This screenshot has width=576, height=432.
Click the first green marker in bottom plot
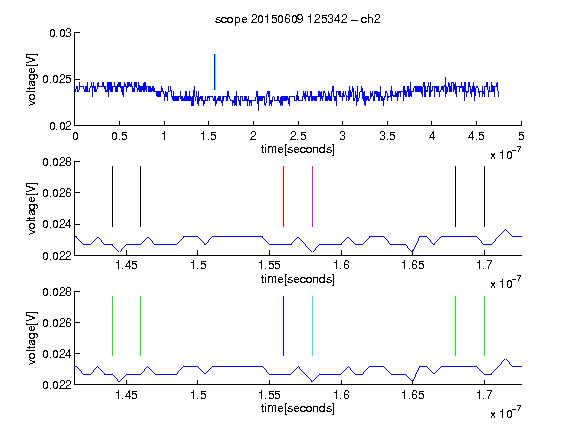tap(112, 326)
